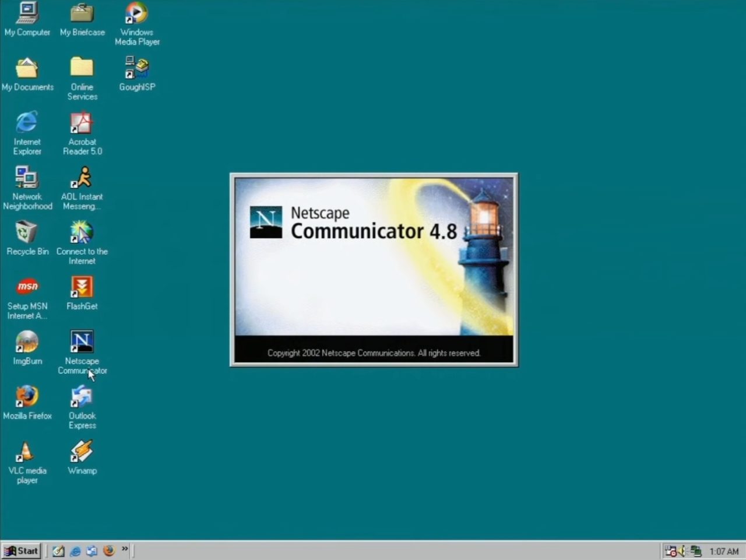
Task: Click the 1:07 AM system clock
Action: pos(724,551)
